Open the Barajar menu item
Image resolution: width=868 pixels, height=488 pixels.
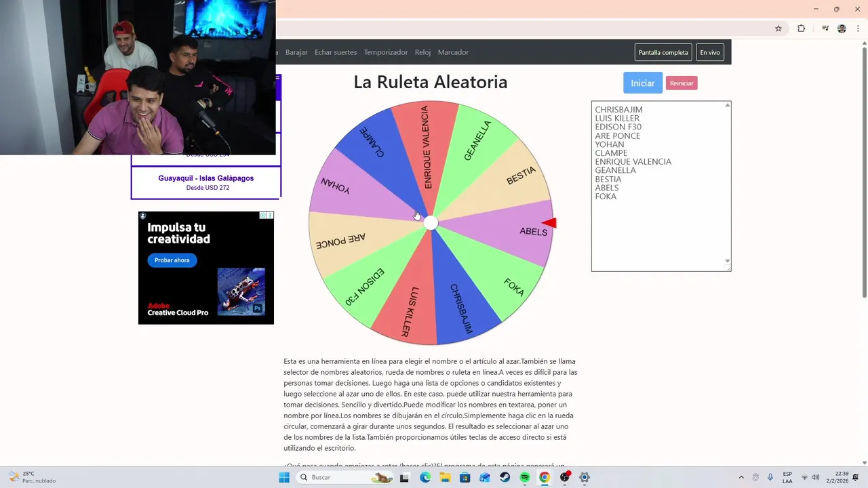[296, 52]
